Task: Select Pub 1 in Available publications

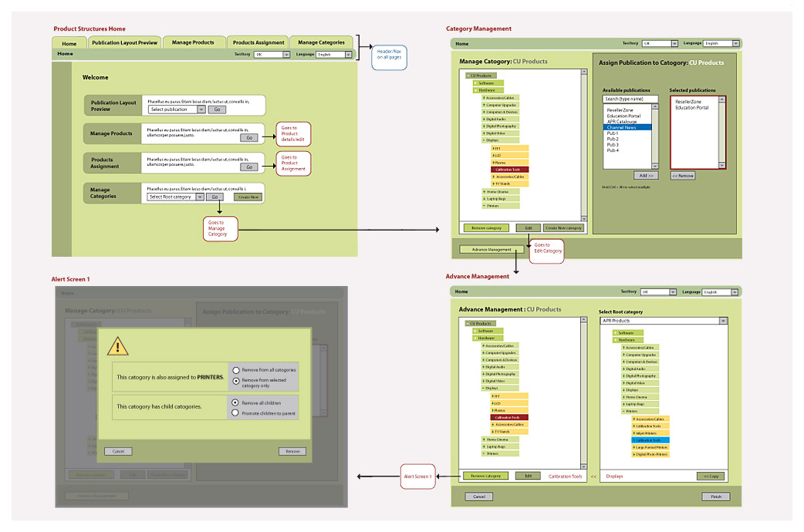Action: pos(613,133)
